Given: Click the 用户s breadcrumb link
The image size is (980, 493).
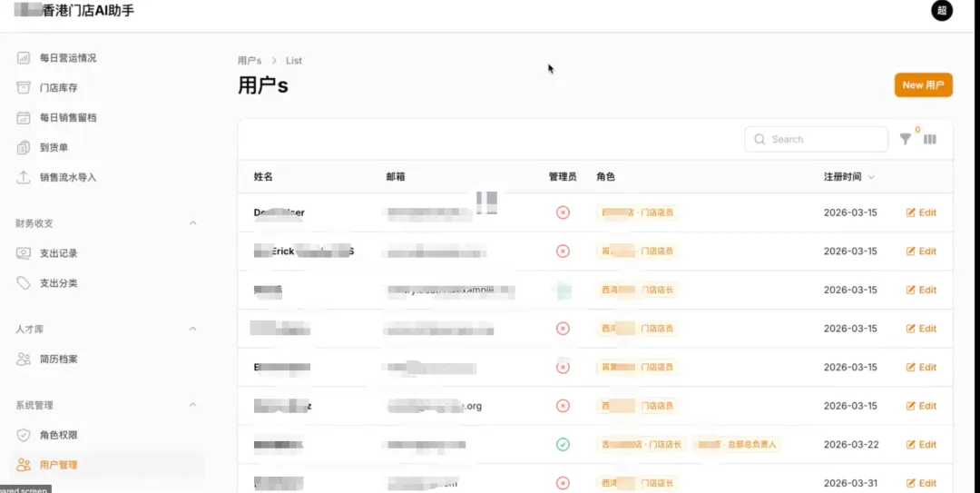Looking at the screenshot, I should pyautogui.click(x=250, y=61).
